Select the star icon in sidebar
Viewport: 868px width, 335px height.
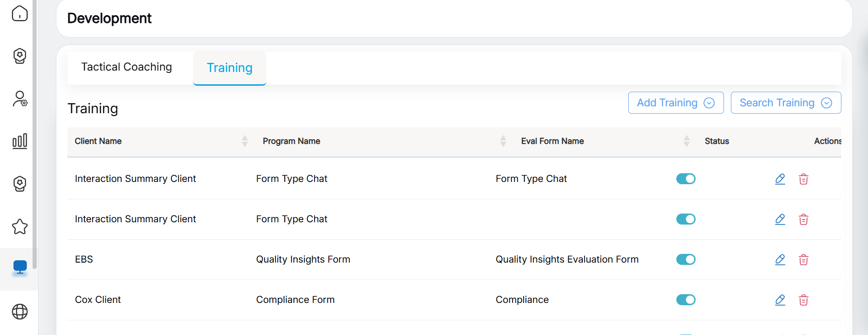[20, 226]
